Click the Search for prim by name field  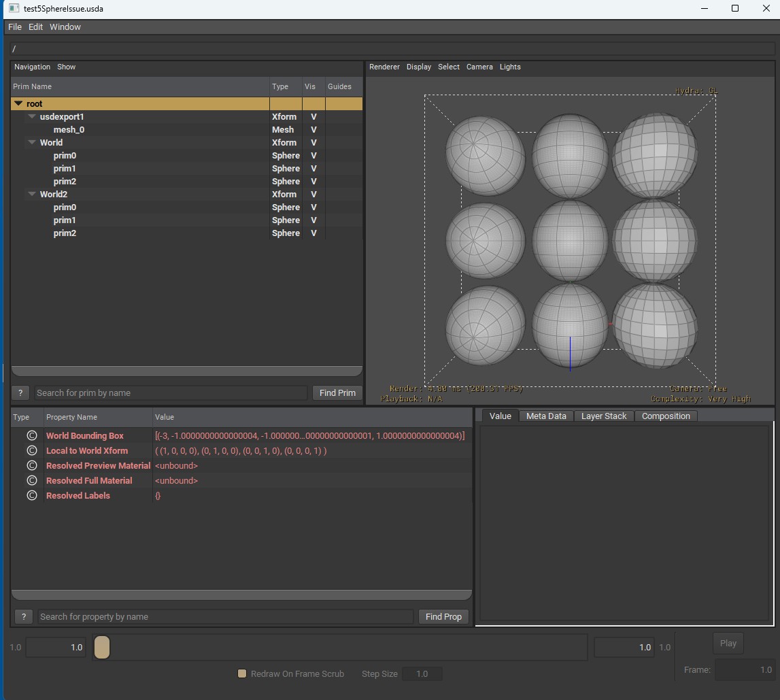170,393
